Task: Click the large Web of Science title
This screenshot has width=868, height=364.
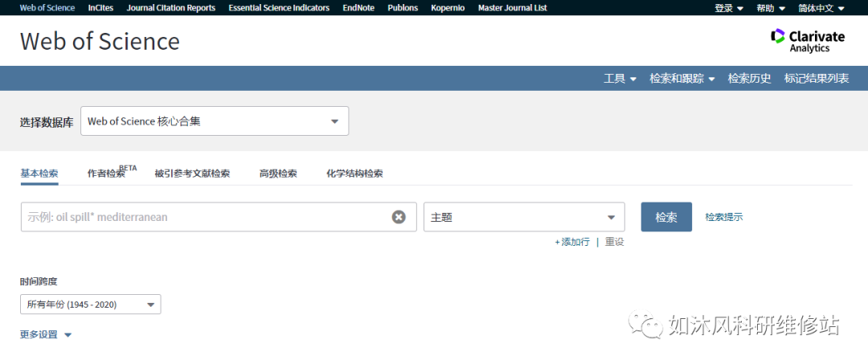Action: pyautogui.click(x=100, y=42)
